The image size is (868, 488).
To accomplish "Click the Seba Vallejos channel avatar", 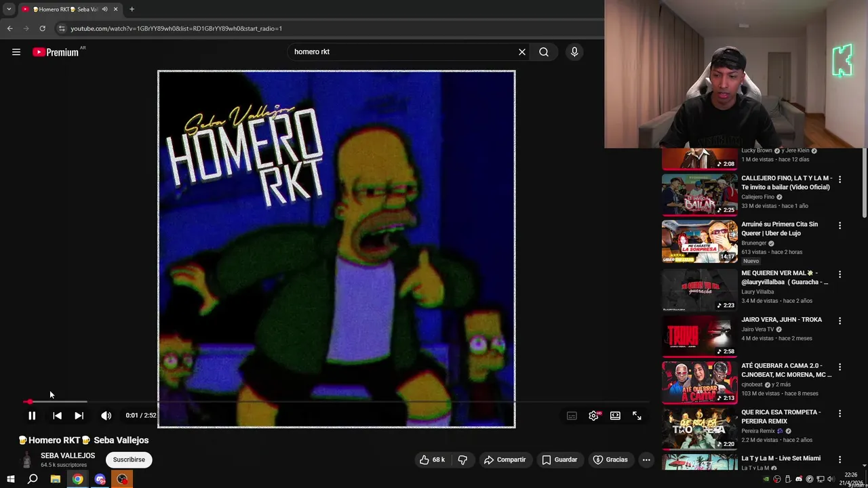I will pos(26,460).
